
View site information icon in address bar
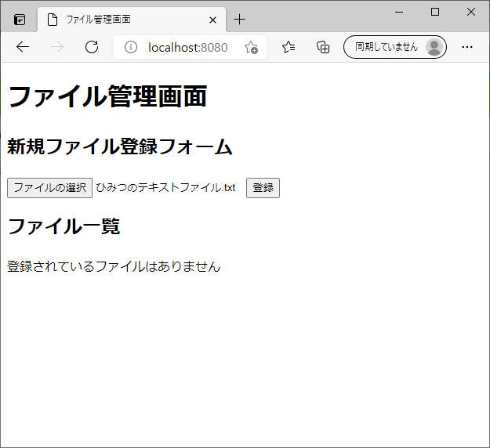point(131,48)
